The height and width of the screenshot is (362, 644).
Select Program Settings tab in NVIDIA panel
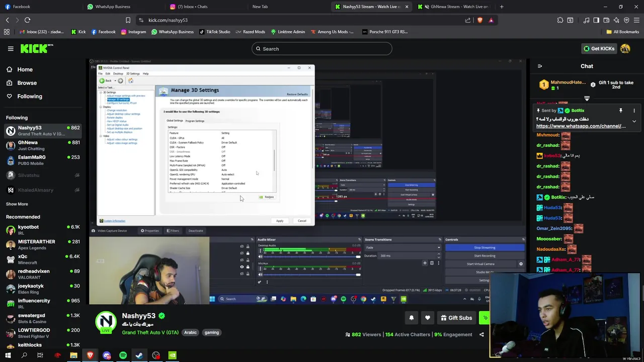(195, 121)
